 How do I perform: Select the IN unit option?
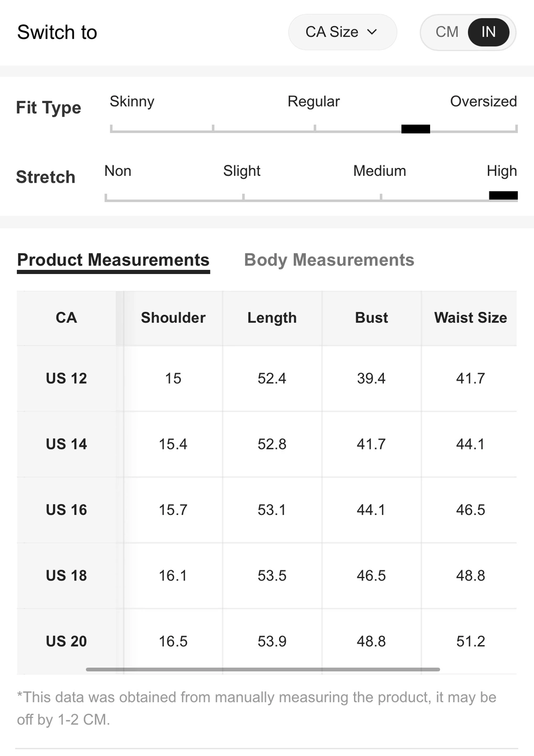(488, 32)
